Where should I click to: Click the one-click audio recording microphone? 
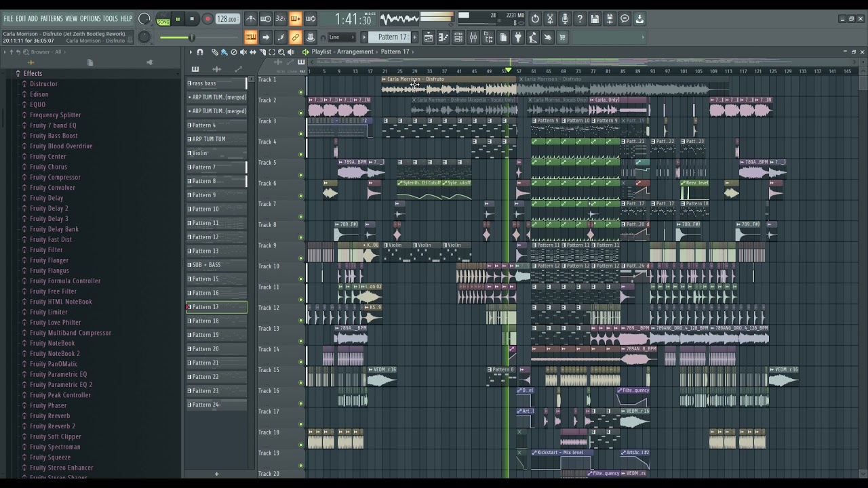click(x=565, y=19)
